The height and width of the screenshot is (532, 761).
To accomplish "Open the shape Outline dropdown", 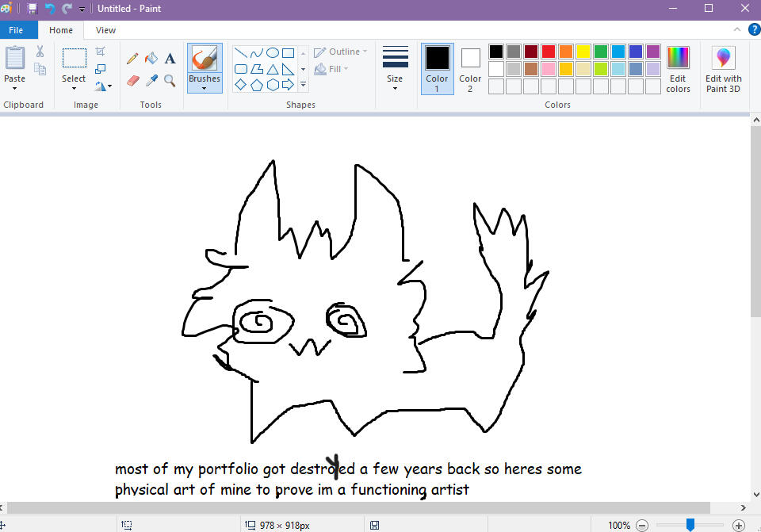I will (341, 52).
